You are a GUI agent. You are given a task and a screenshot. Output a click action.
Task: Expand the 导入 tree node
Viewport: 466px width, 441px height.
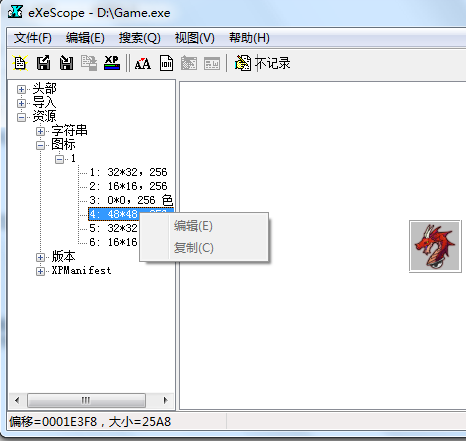(x=21, y=103)
